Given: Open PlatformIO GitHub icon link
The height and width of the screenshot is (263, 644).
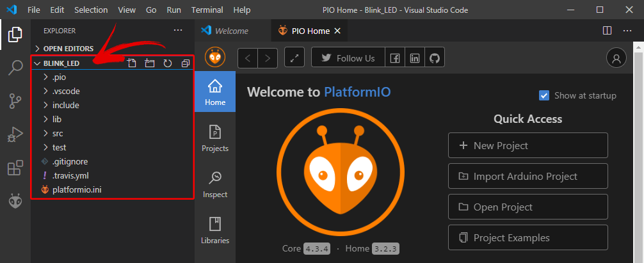Looking at the screenshot, I should coord(435,58).
